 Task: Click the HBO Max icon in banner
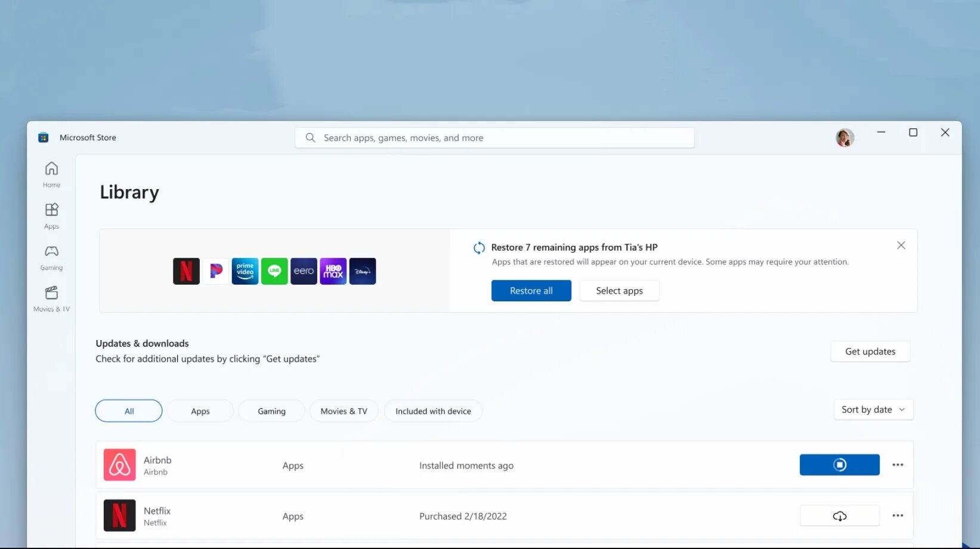coord(333,271)
